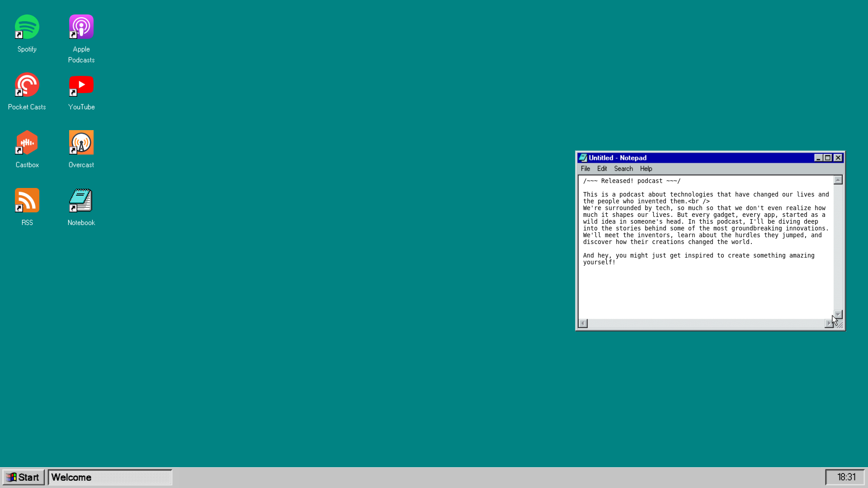Check the taskbar clock showing 18:31
Screen dimensions: 868x488
point(845,477)
